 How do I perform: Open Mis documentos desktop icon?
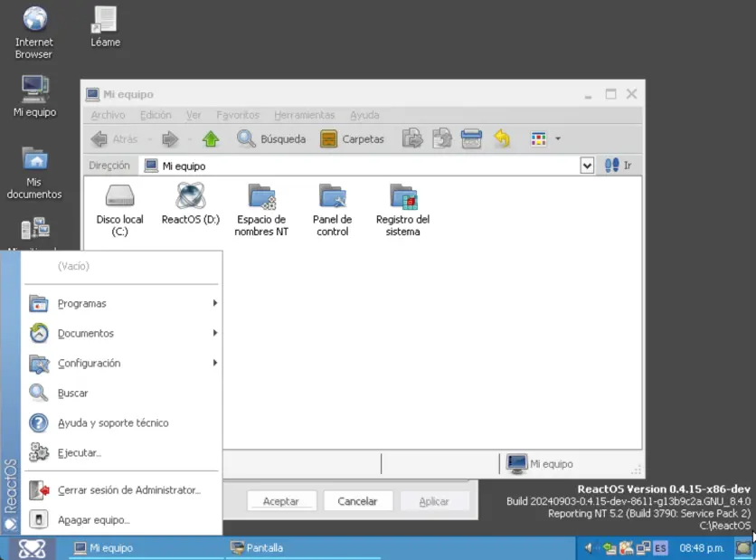(34, 173)
